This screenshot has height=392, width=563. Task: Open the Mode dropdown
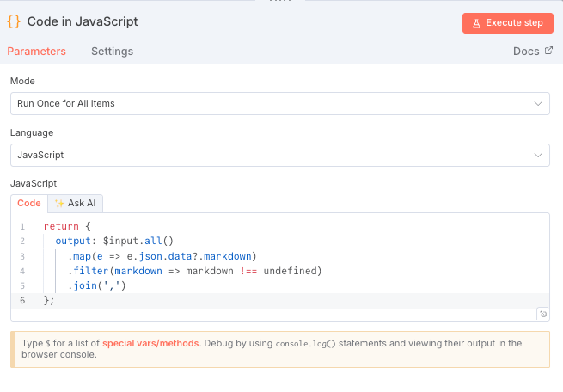[279, 103]
